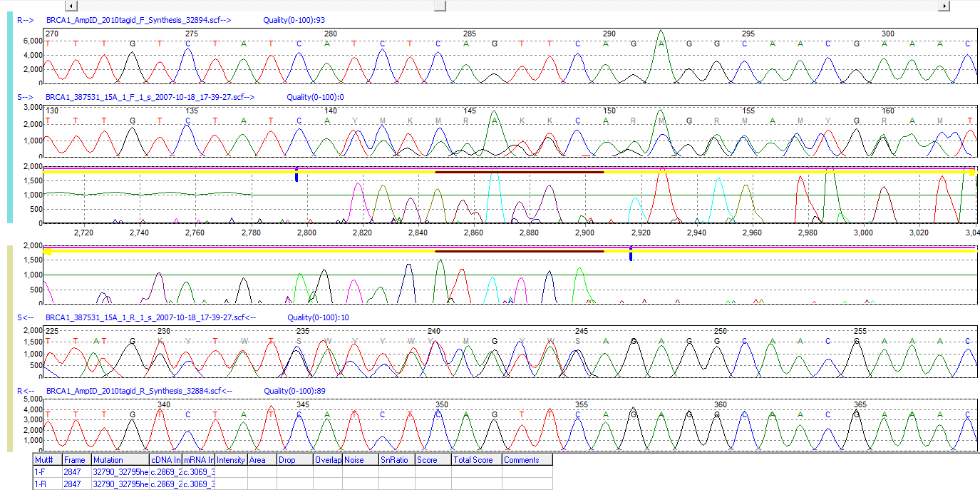Click the Frame column header
This screenshot has height=490, width=980.
point(77,460)
